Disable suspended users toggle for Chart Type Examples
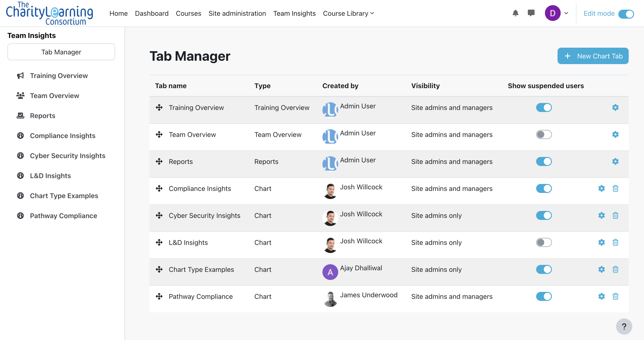Screen dimensions: 644x340 pyautogui.click(x=544, y=269)
